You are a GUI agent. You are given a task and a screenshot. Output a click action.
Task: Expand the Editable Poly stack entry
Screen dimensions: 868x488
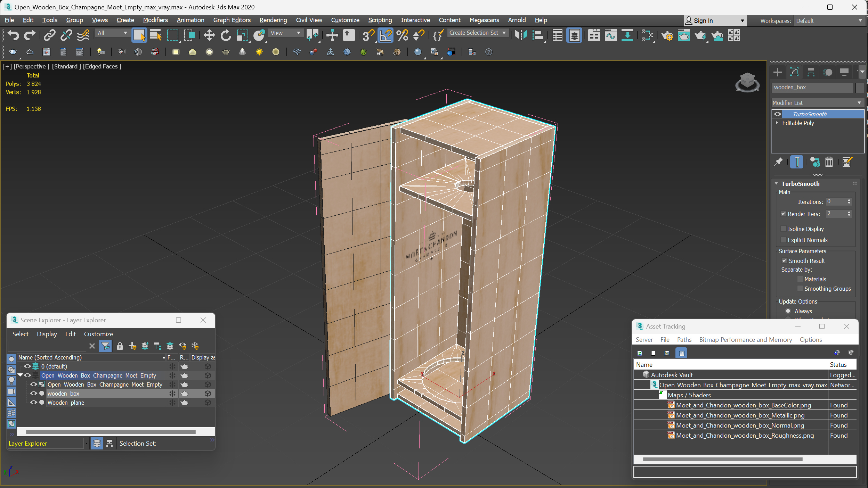[777, 123]
